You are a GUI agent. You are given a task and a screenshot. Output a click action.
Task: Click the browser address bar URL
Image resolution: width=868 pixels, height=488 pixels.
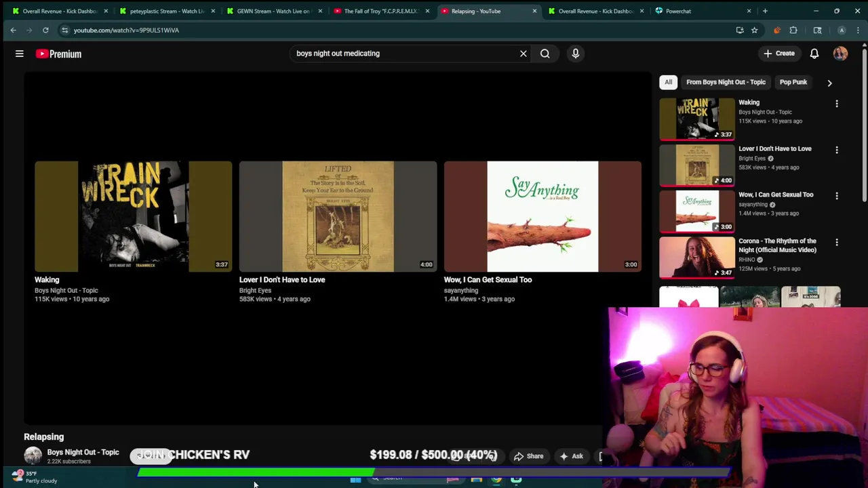pyautogui.click(x=126, y=30)
